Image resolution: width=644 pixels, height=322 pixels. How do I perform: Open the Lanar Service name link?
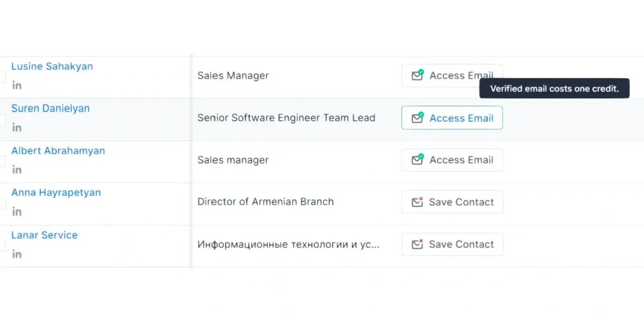pyautogui.click(x=45, y=235)
